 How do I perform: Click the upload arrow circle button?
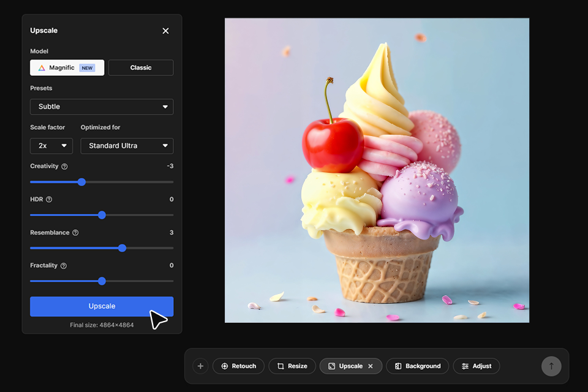click(551, 366)
